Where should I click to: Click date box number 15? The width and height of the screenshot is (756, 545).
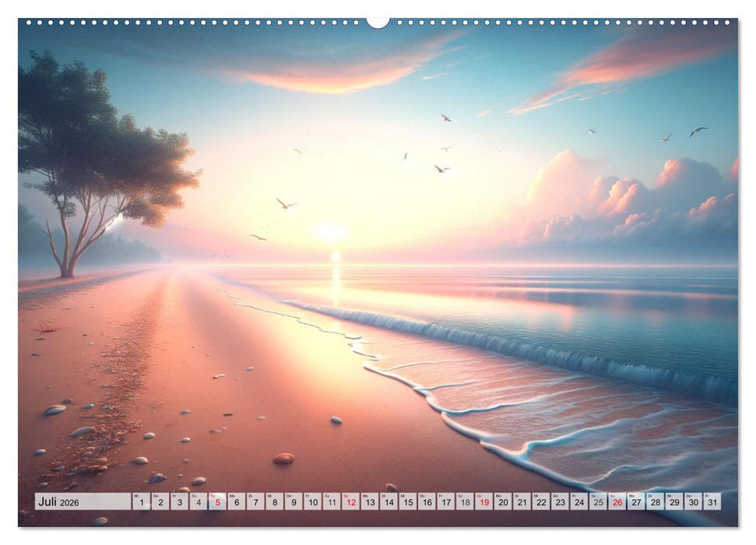pyautogui.click(x=408, y=501)
